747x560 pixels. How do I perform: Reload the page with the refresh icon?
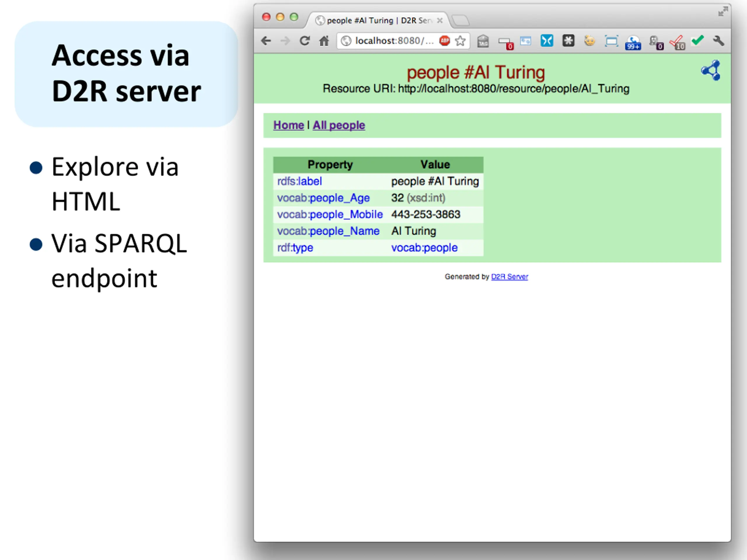(x=305, y=41)
